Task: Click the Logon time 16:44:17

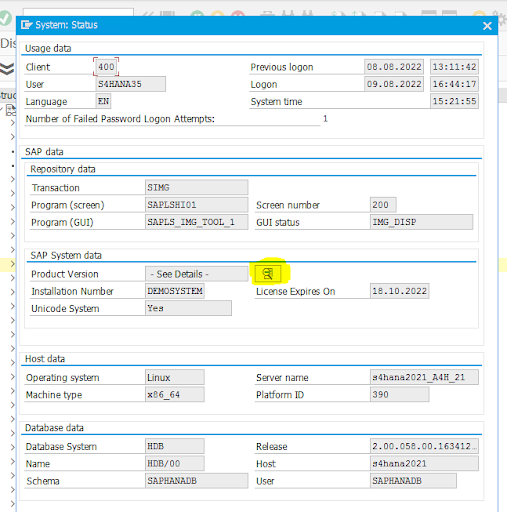Action: [454, 84]
